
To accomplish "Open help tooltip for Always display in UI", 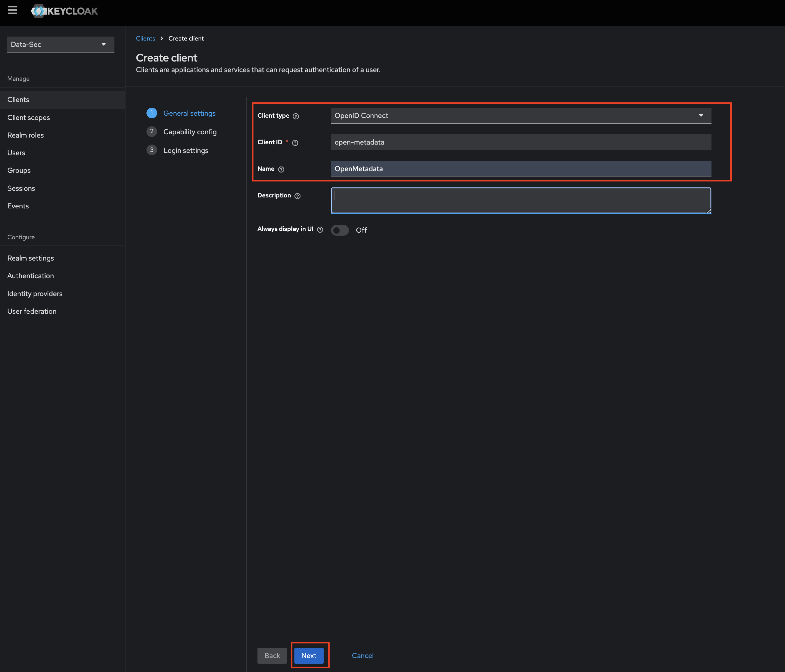I will (320, 229).
